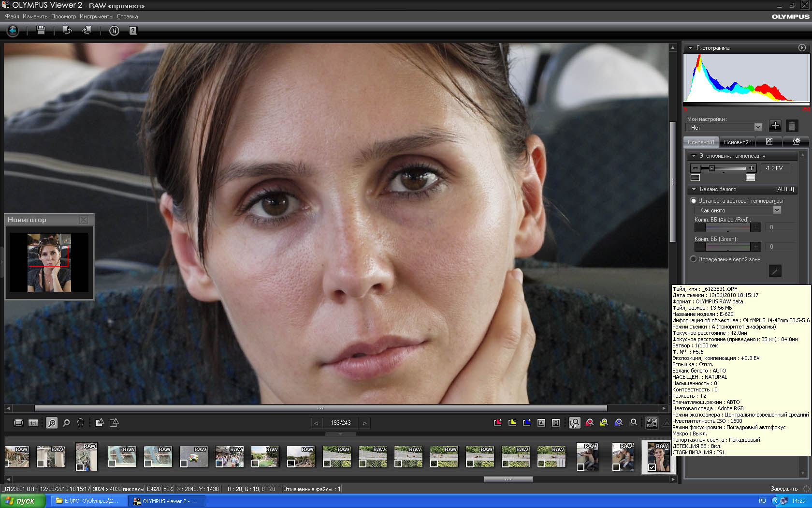
Task: Open Windows пуск start button
Action: click(x=23, y=501)
